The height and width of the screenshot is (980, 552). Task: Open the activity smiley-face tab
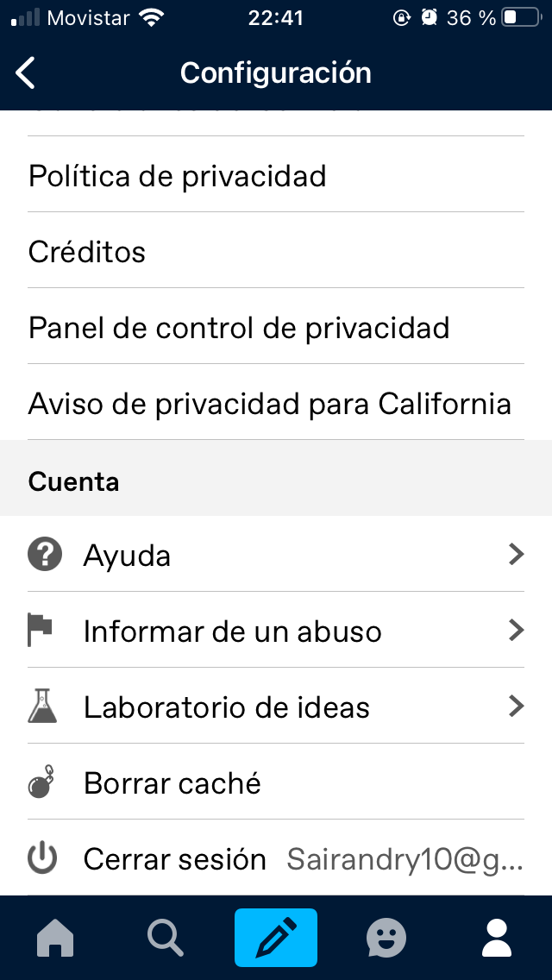pyautogui.click(x=386, y=937)
